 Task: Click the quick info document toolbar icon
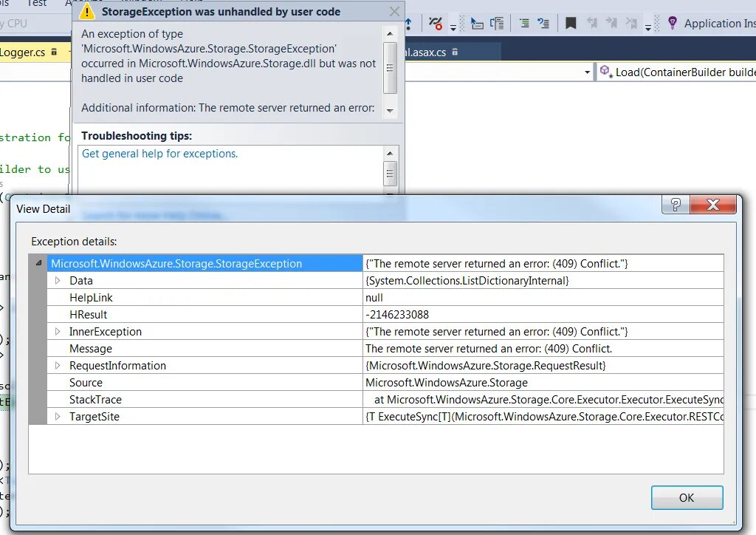[497, 23]
